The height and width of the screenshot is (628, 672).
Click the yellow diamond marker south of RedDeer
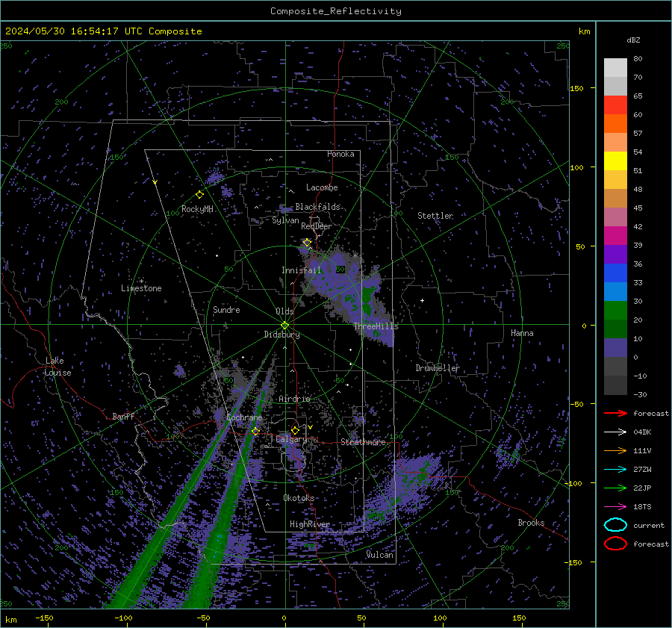pos(307,243)
